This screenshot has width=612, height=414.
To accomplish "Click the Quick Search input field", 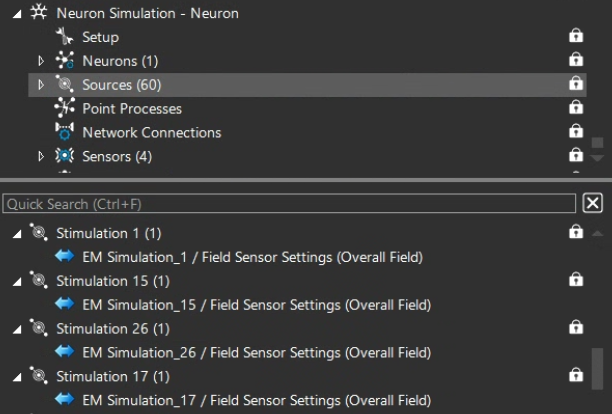I will pos(289,203).
